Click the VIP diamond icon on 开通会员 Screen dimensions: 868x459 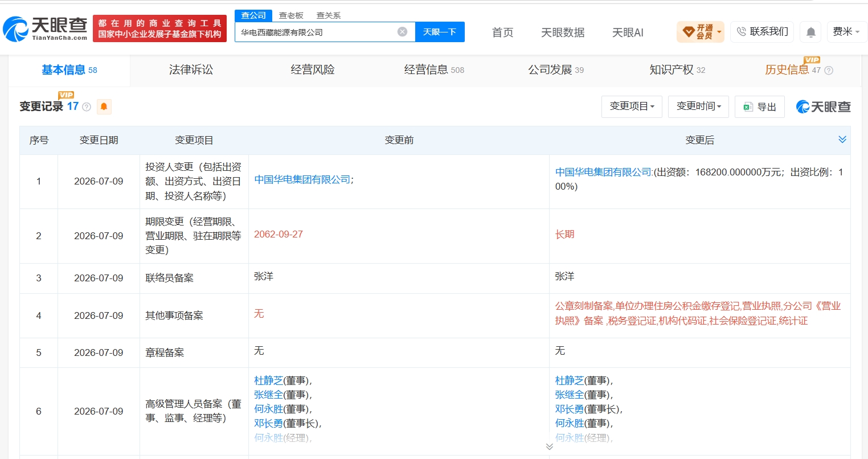[x=688, y=32]
